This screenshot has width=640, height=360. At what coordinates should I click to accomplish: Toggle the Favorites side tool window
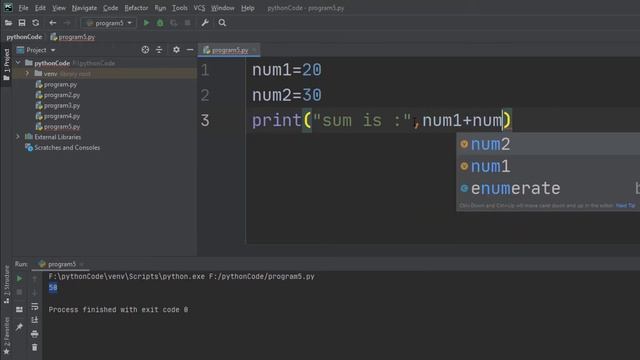(6, 336)
